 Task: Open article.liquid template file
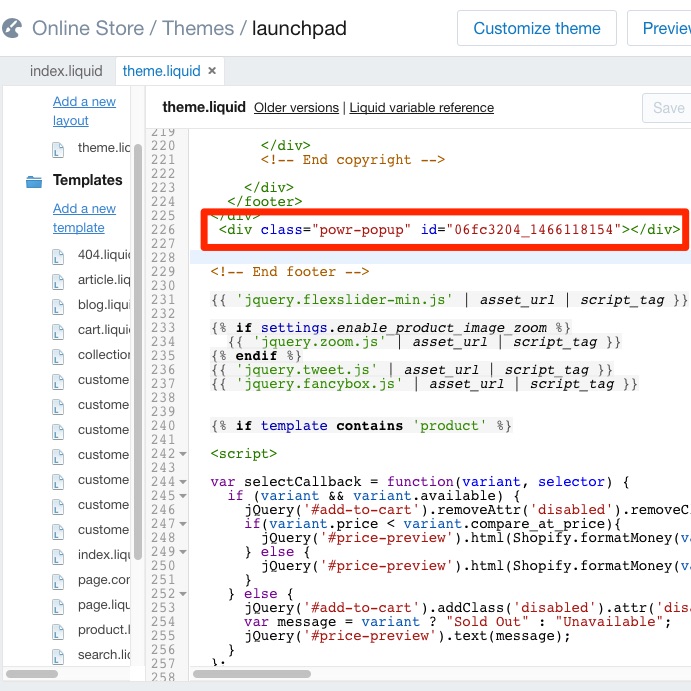(x=104, y=280)
